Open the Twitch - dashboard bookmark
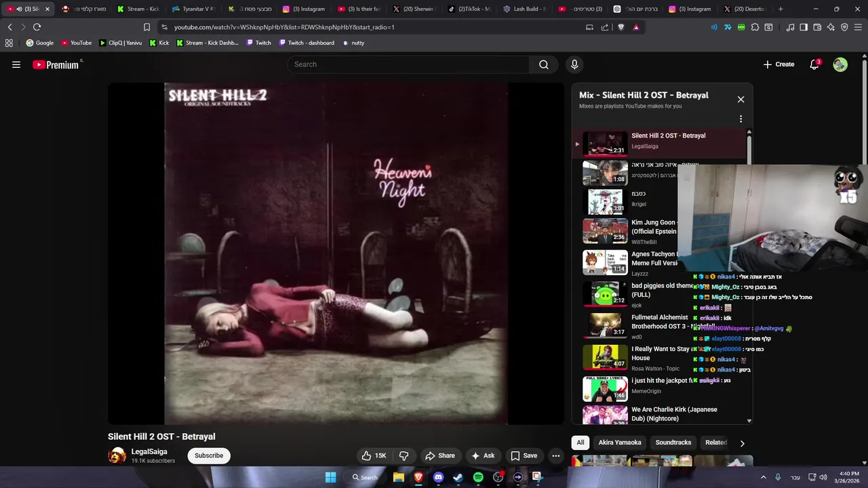The height and width of the screenshot is (488, 868). [x=307, y=43]
